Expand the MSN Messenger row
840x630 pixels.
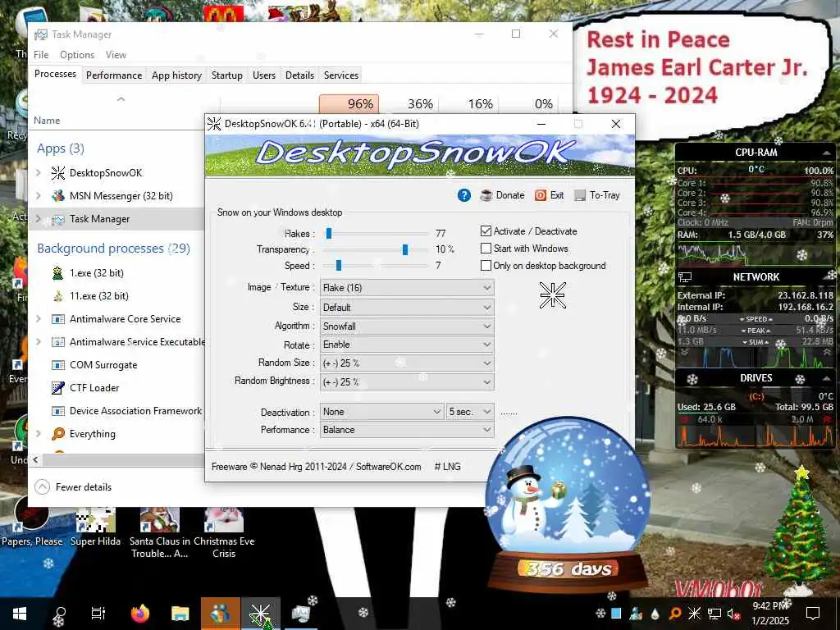pyautogui.click(x=39, y=196)
